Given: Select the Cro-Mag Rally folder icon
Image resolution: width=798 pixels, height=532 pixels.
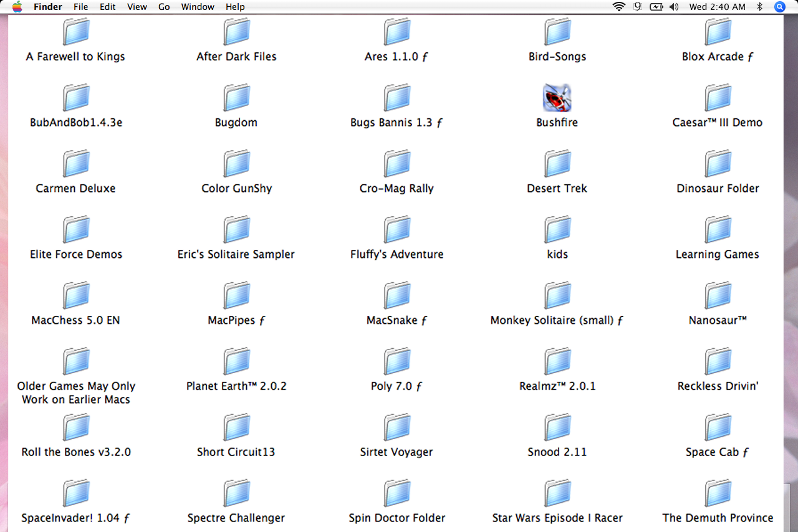Looking at the screenshot, I should pyautogui.click(x=397, y=163).
